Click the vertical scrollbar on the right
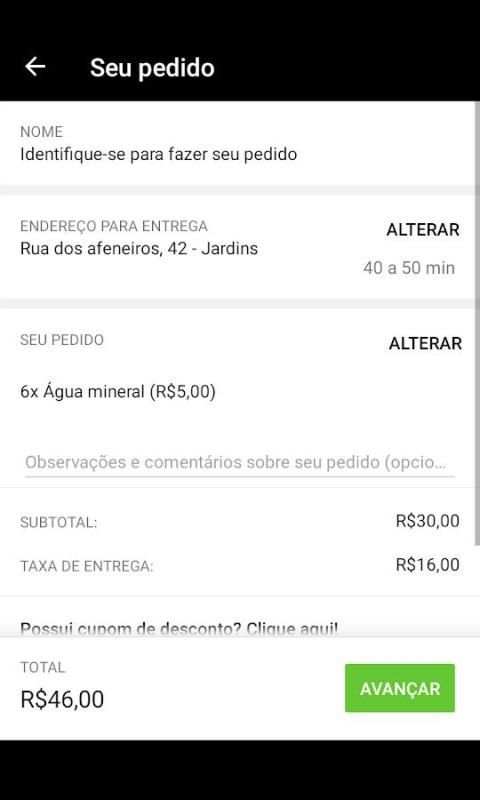Viewport: 480px width, 800px height. 477,321
